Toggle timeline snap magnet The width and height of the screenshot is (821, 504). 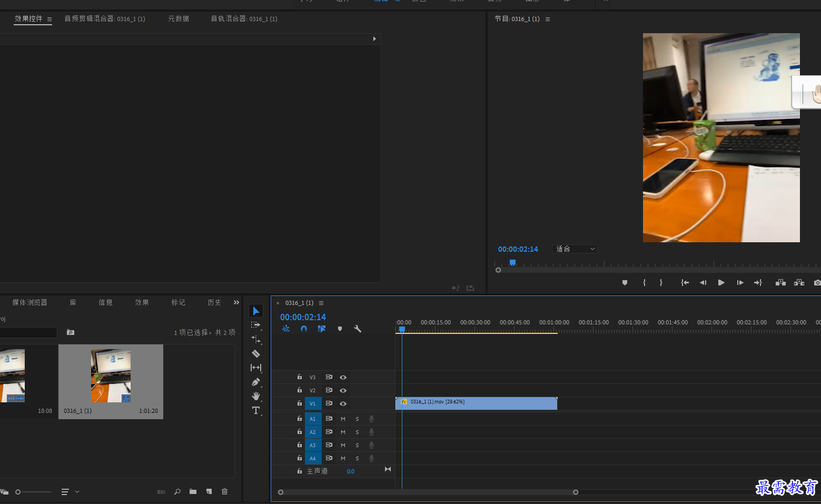click(304, 329)
